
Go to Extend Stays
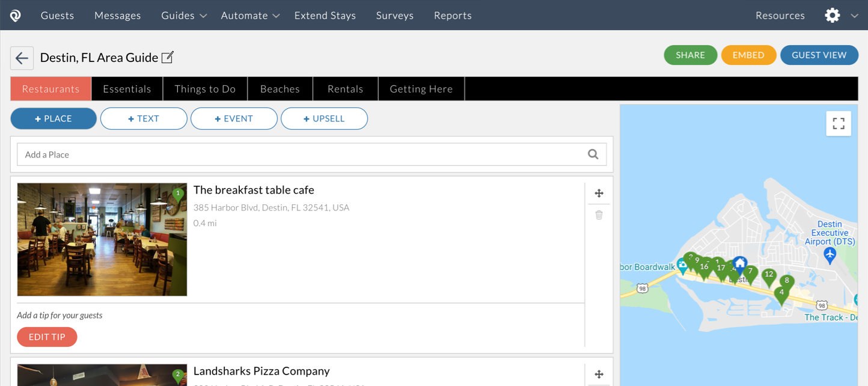click(x=325, y=16)
